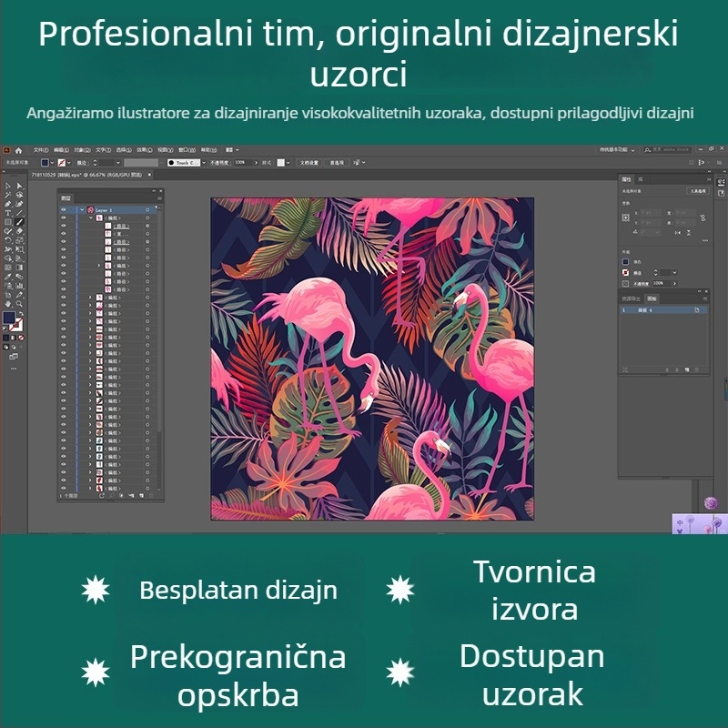728x728 pixels.
Task: Click the 首选项 preferences button
Action: point(337,163)
